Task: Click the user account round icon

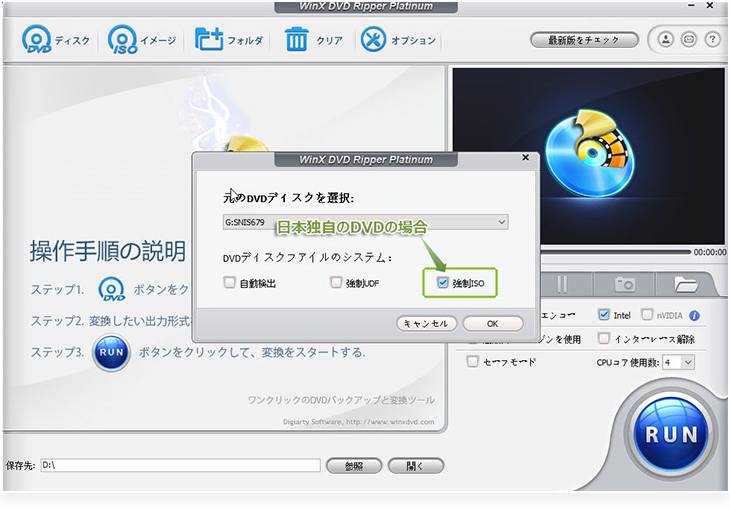Action: click(666, 40)
